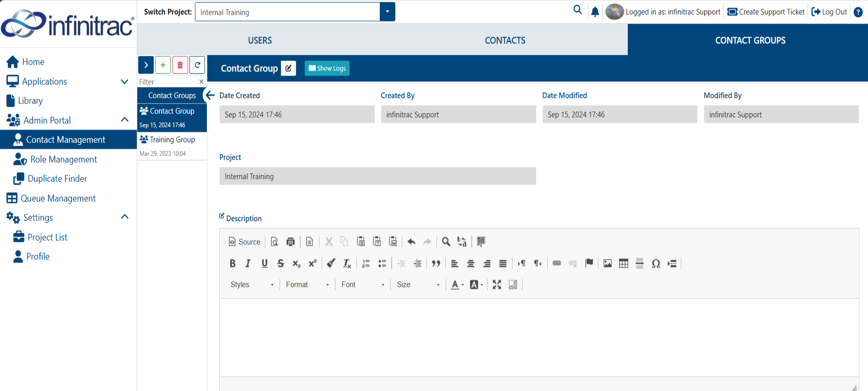Screen dimensions: 868x391
Task: Click the search magnifier in top bar
Action: [x=577, y=10]
